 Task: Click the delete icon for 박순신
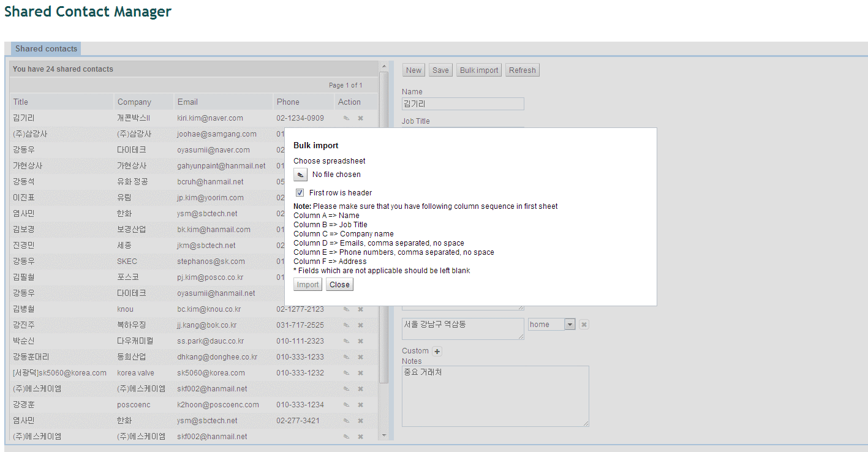pos(360,341)
